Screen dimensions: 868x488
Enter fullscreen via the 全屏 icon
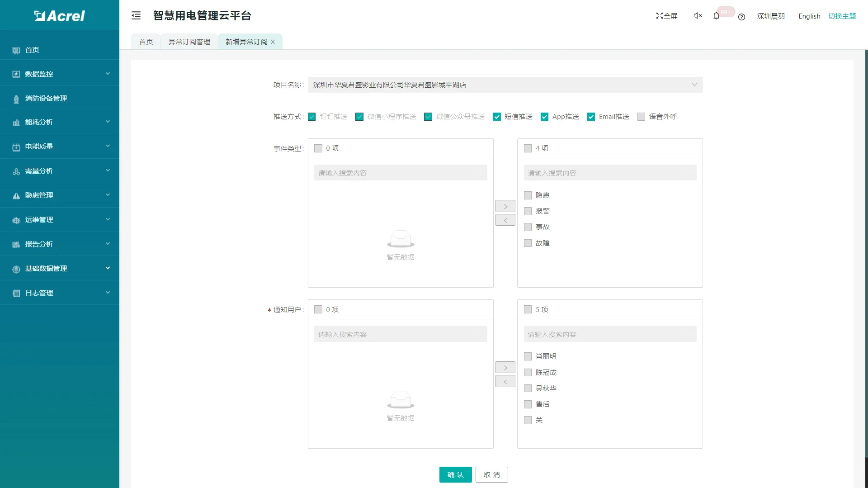click(x=666, y=15)
